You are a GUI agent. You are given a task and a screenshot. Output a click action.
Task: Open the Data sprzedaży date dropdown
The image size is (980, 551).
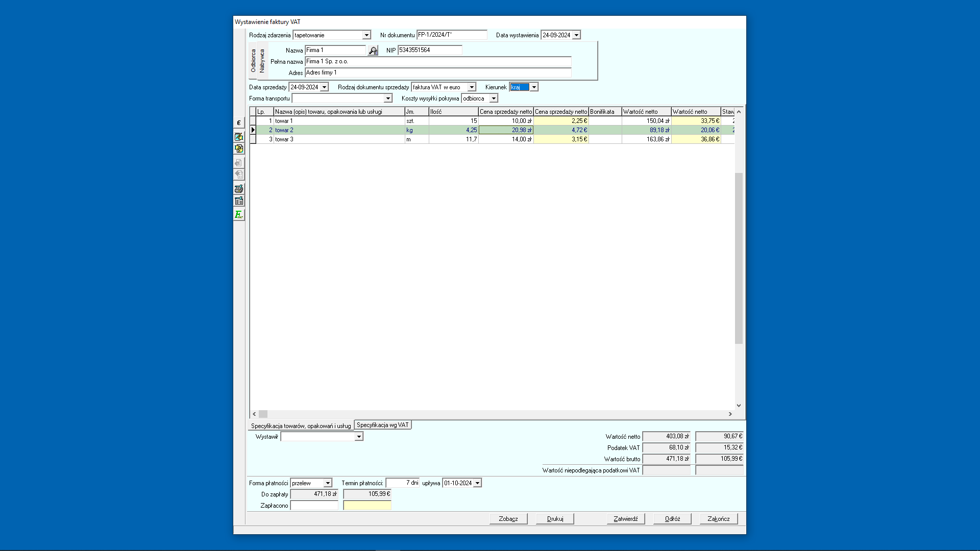point(324,87)
